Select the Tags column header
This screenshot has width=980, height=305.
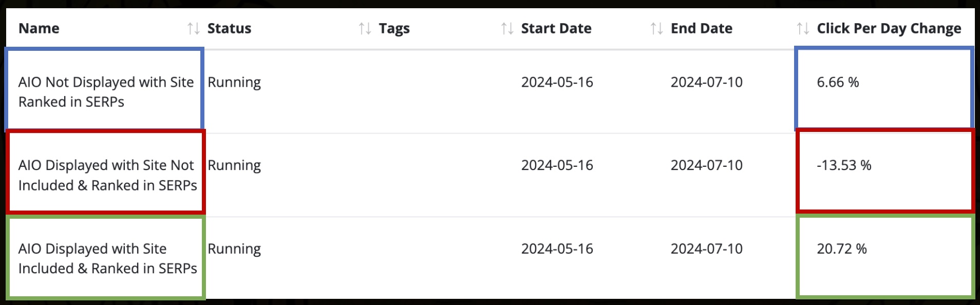pos(394,29)
